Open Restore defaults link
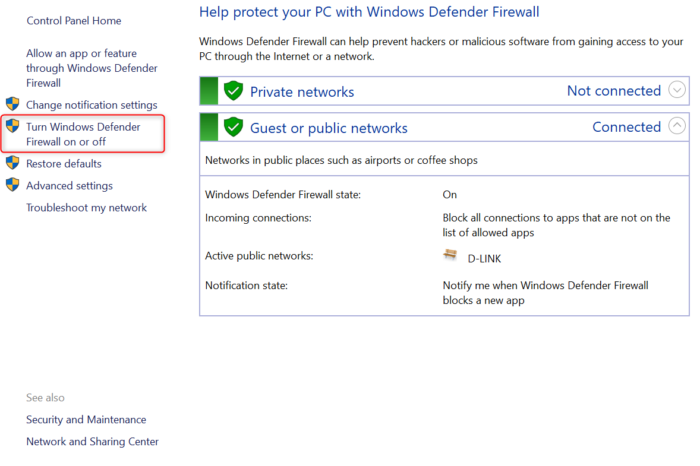 point(64,164)
